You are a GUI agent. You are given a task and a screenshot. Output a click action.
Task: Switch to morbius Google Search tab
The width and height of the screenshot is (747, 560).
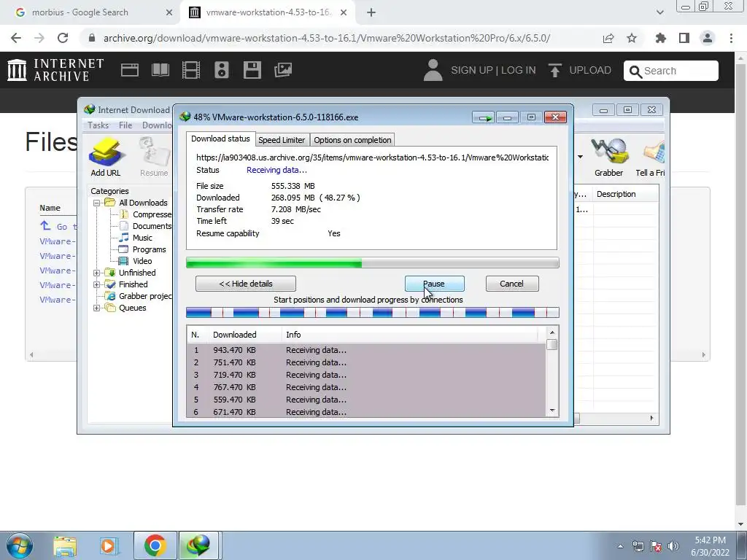90,13
